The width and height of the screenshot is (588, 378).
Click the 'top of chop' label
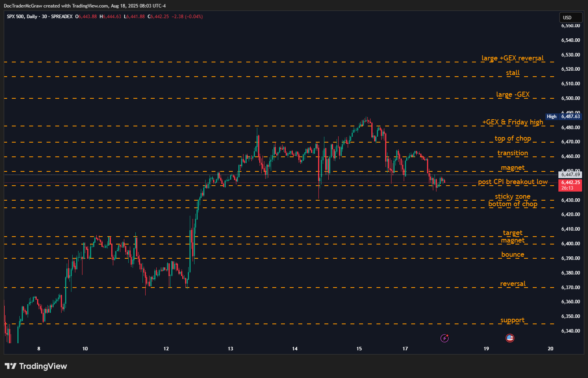[513, 138]
